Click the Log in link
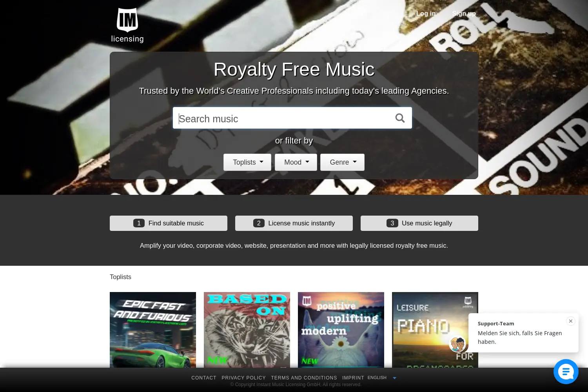 (x=426, y=13)
